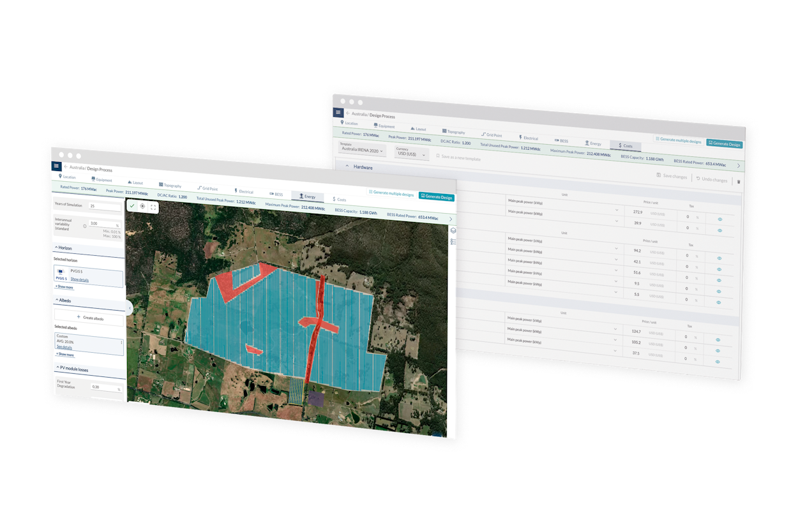
Task: Open the Grid Point tab in front window
Action: coord(207,188)
